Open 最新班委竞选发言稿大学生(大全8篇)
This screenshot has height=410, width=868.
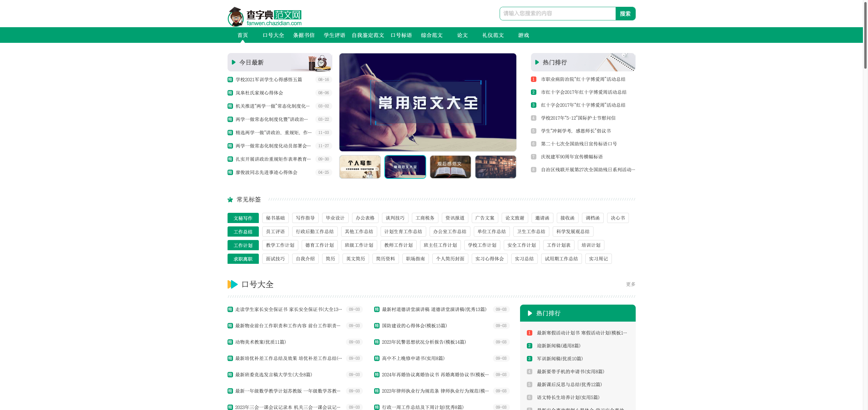pyautogui.click(x=273, y=375)
